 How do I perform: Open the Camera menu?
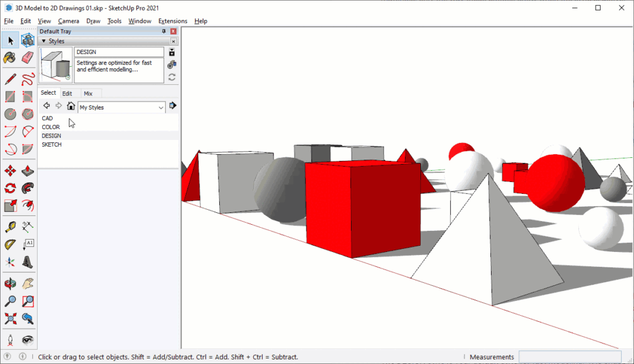coord(68,20)
